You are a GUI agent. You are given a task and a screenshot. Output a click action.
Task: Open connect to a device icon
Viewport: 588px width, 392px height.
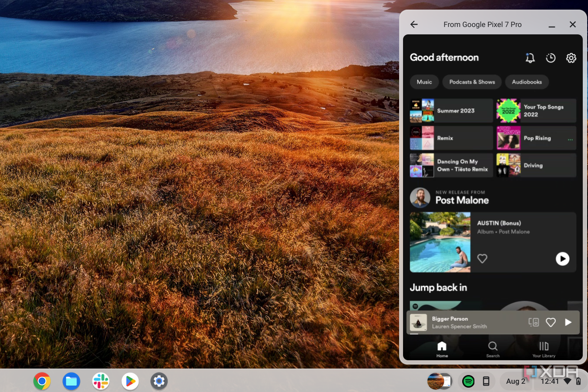point(534,322)
